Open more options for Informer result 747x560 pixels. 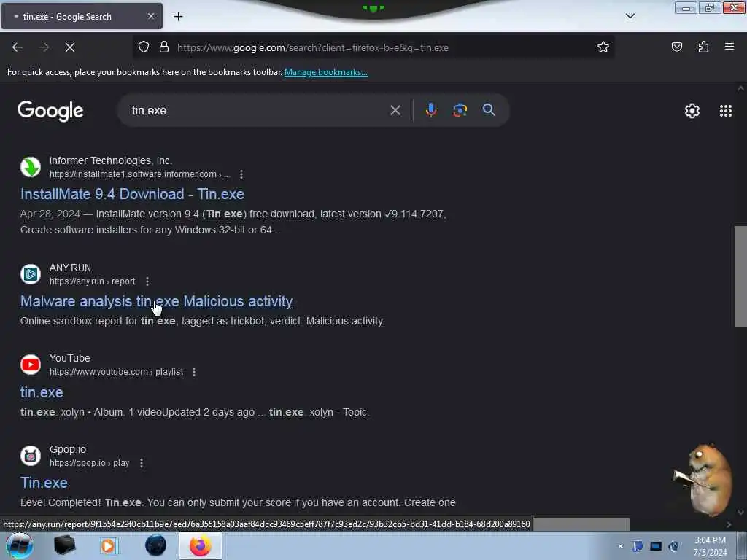(241, 174)
